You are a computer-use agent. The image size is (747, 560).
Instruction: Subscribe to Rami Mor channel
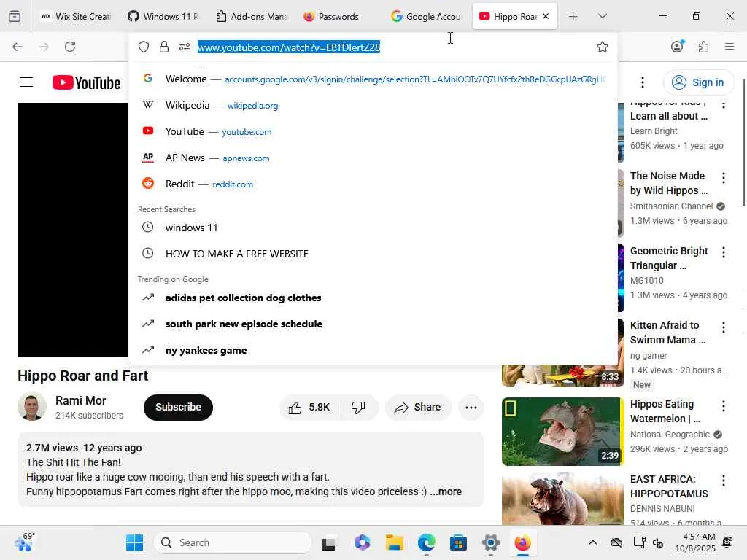click(x=178, y=407)
